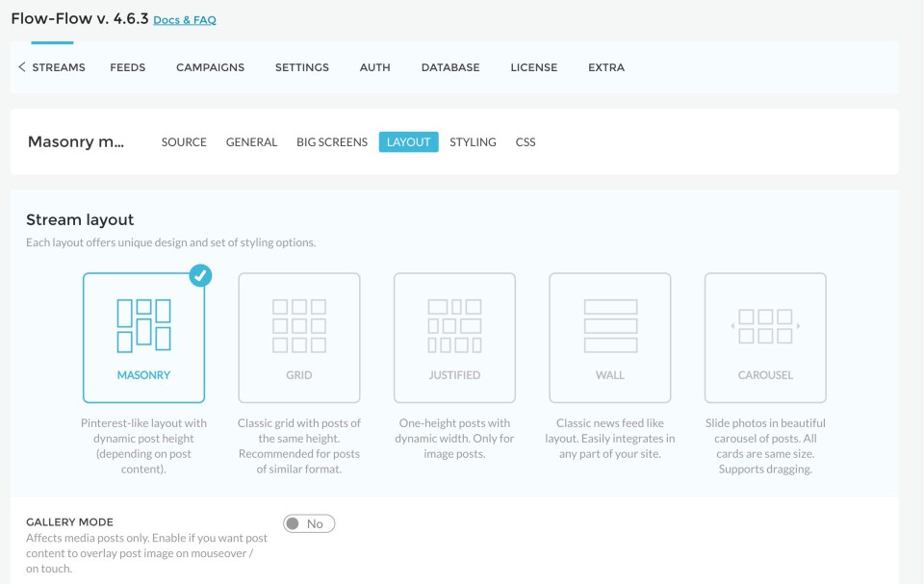The image size is (924, 584).
Task: Open the Auth tab
Action: 374,67
